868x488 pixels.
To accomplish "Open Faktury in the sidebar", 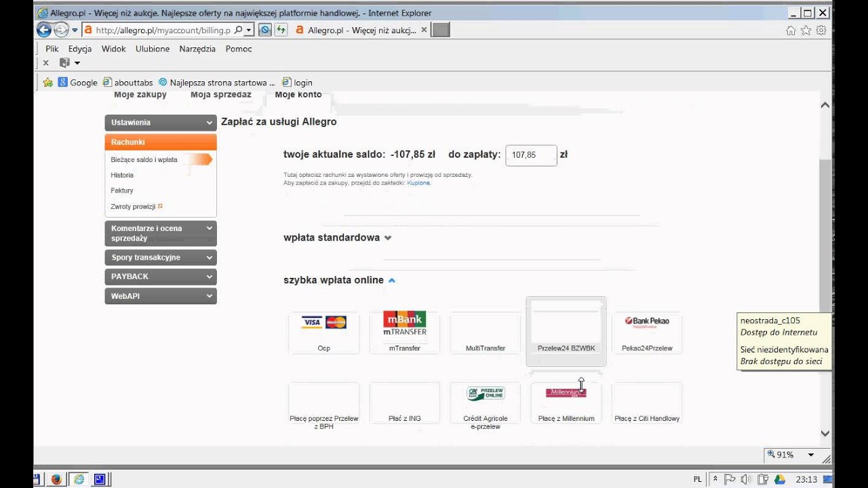I will (x=122, y=190).
